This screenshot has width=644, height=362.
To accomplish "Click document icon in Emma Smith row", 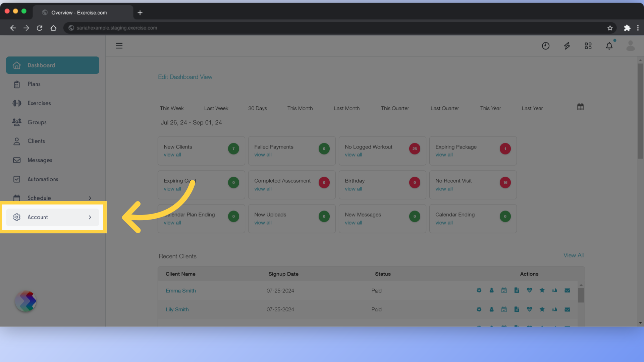I will (x=517, y=290).
